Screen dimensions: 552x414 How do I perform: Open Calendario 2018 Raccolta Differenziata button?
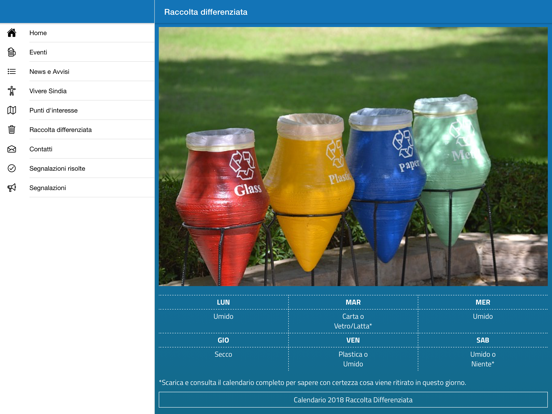click(x=353, y=400)
